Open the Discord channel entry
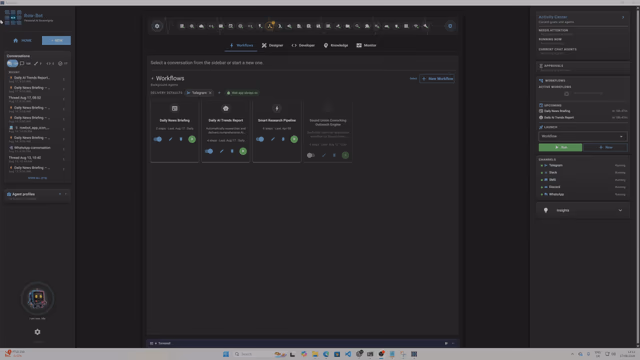Screen dimensions: 640x360 (x=583, y=187)
